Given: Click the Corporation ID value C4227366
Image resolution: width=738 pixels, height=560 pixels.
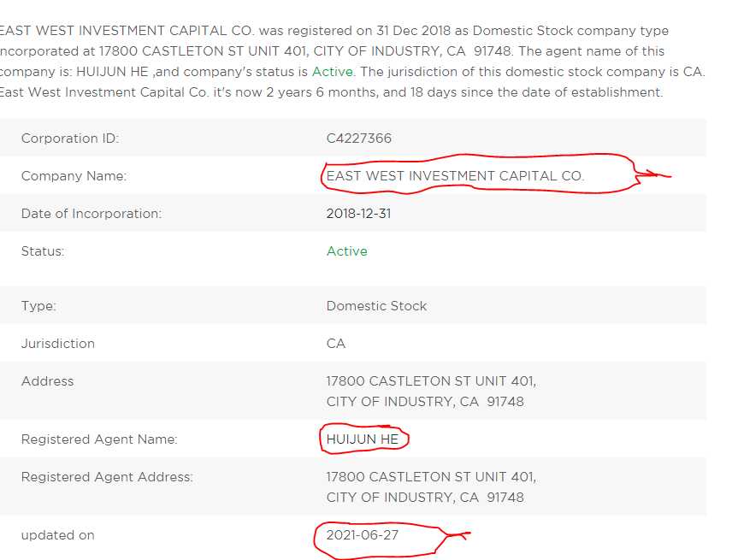Looking at the screenshot, I should coord(358,139).
